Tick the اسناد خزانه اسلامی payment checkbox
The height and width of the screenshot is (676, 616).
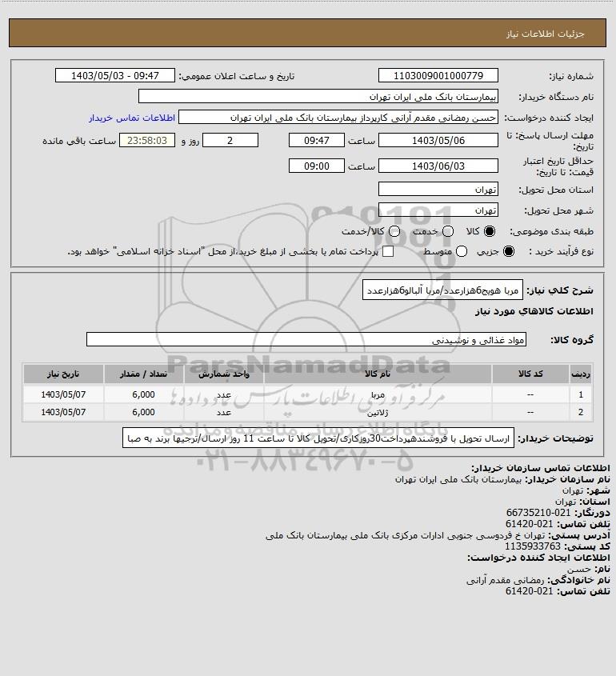(388, 251)
